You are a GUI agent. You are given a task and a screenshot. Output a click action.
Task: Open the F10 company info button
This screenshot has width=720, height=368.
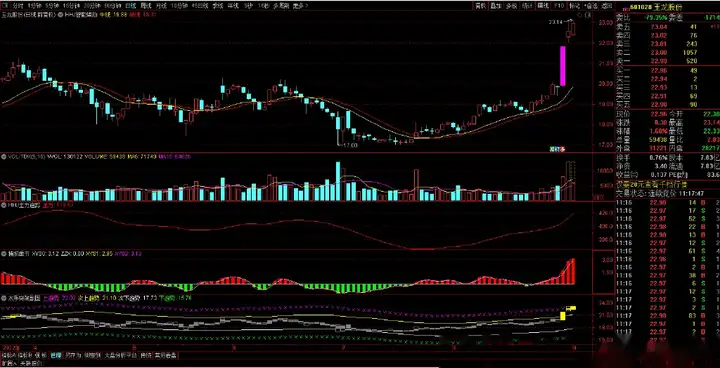tap(559, 6)
